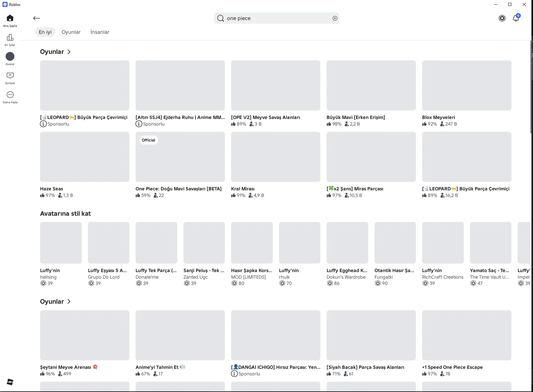The width and height of the screenshot is (533, 392).
Task: Open the Robux icon in header
Action: coord(502,18)
